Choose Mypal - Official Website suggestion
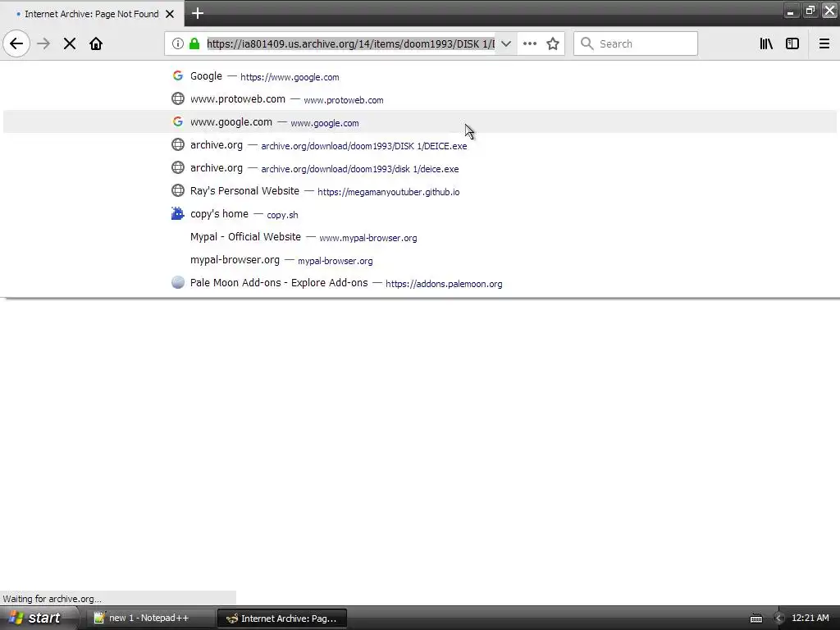840x630 pixels. (420, 237)
